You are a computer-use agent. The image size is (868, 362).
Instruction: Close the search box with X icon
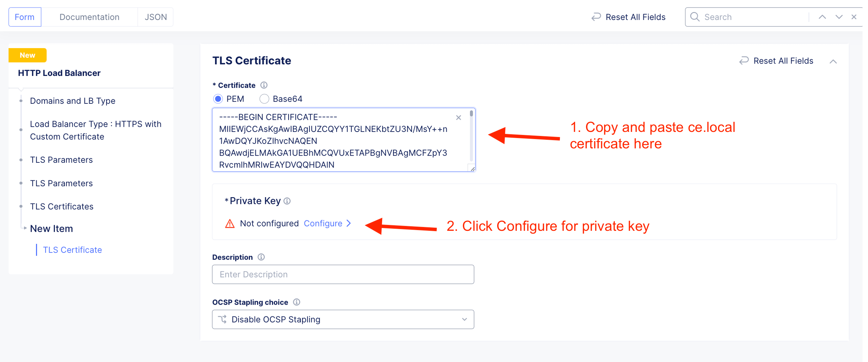coord(854,17)
